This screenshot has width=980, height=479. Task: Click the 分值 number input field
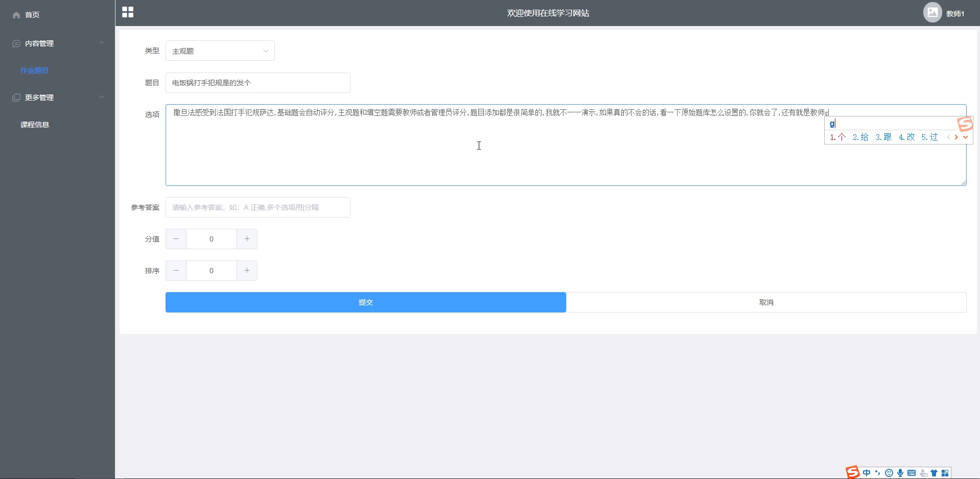pos(212,239)
